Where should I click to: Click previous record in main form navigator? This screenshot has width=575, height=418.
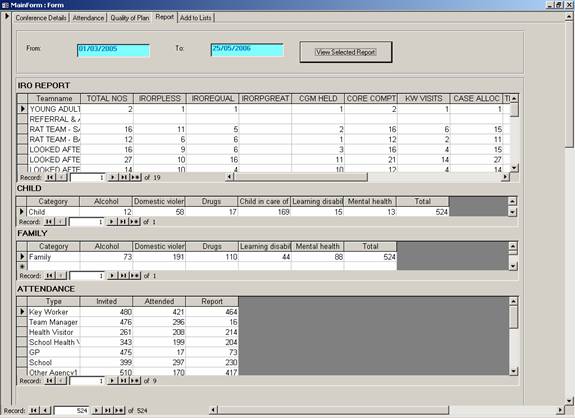[x=45, y=410]
